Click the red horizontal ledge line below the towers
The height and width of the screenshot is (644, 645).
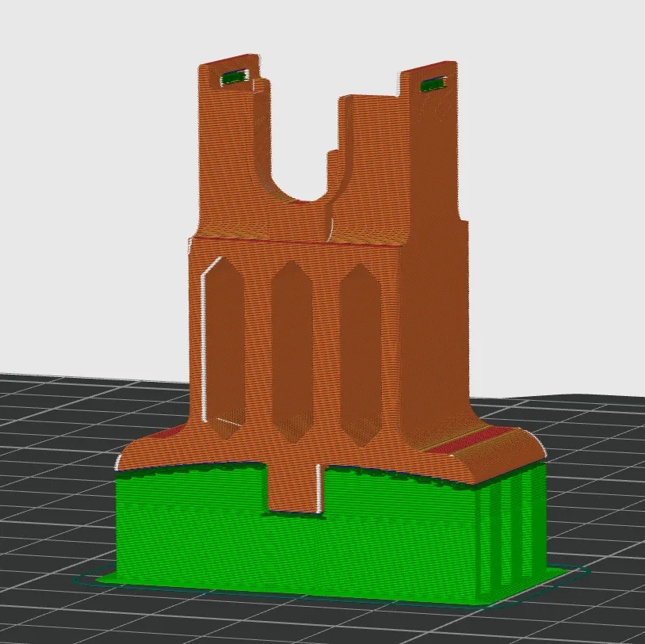(296, 241)
